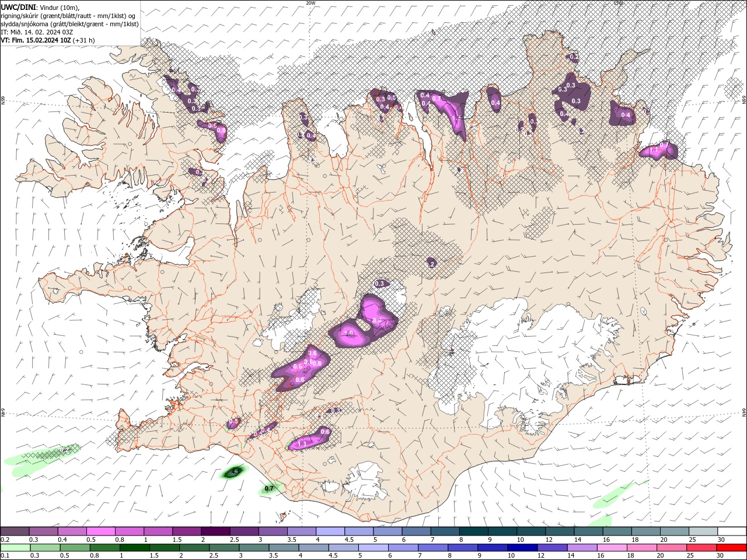Click the "1.3" value in the southern pink patch
747x560 pixels.
pyautogui.click(x=302, y=444)
